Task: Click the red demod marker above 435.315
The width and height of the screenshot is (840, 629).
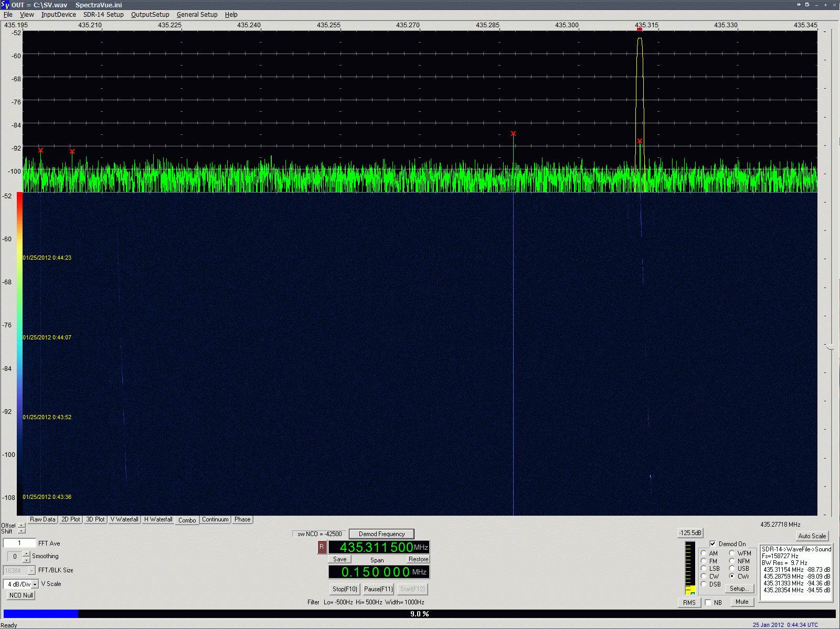Action: (639, 29)
